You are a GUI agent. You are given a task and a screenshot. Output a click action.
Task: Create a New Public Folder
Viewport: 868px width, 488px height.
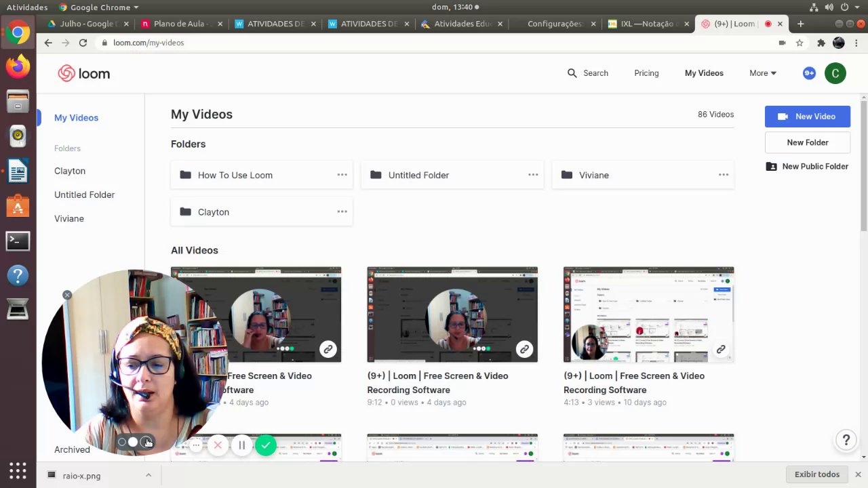click(x=807, y=166)
